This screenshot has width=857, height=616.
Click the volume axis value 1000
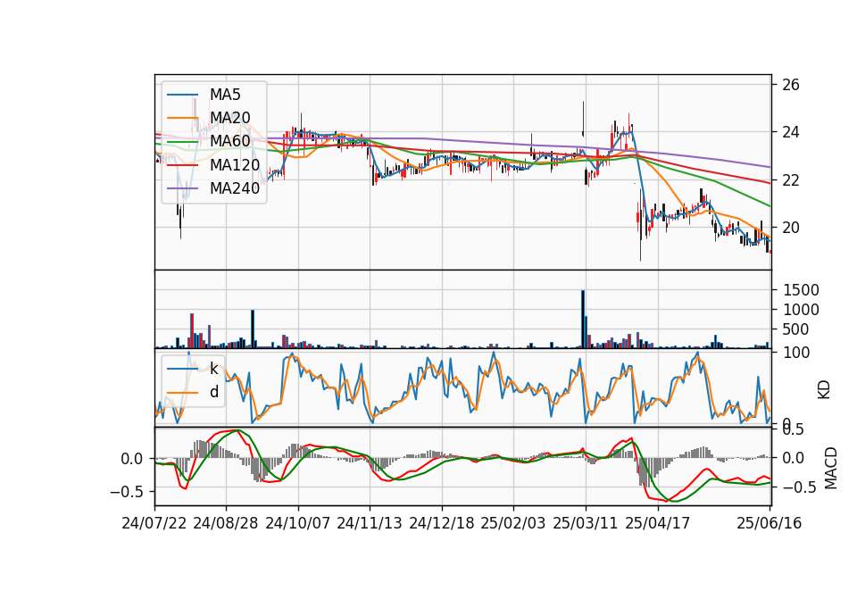(x=801, y=310)
